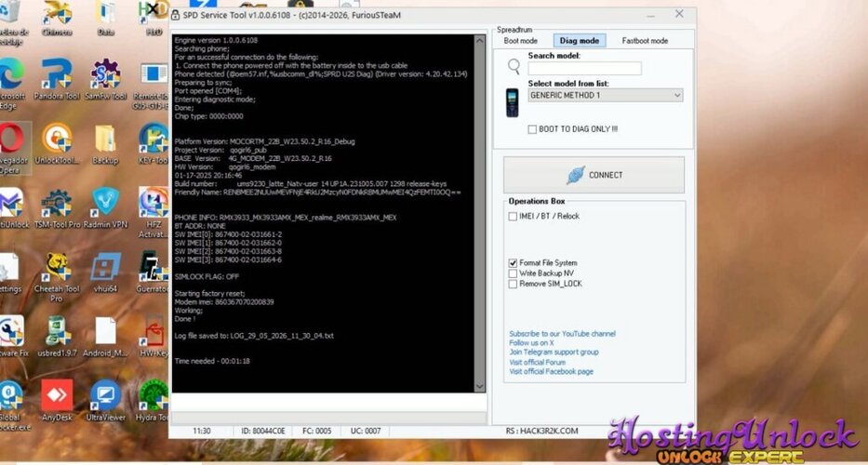
Task: Click "UC: 0007" in status bar
Action: click(x=366, y=431)
